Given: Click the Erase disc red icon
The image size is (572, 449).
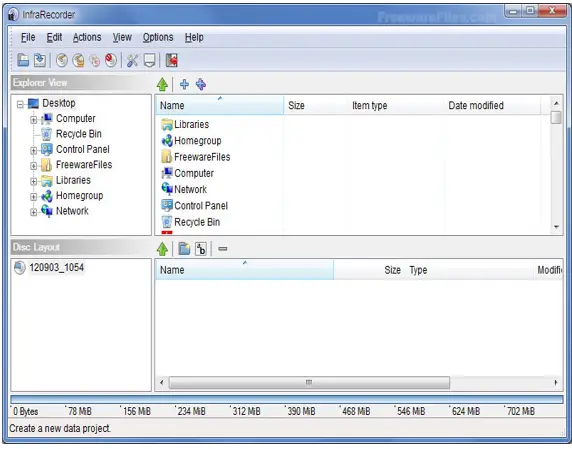Looking at the screenshot, I should pyautogui.click(x=111, y=60).
